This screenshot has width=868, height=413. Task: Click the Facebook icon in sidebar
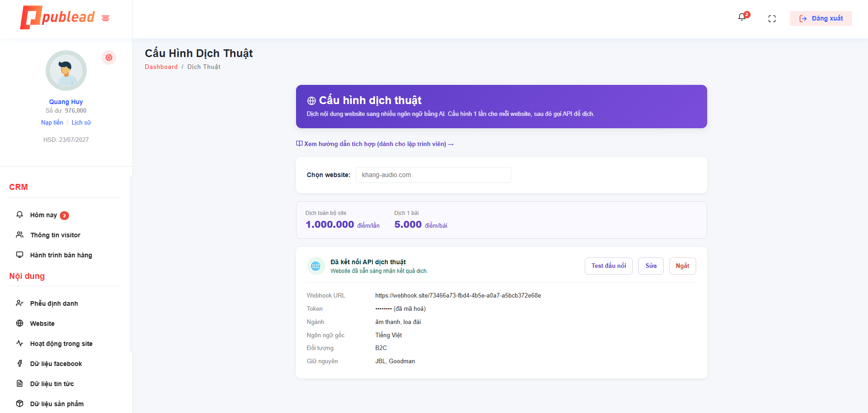coord(20,363)
